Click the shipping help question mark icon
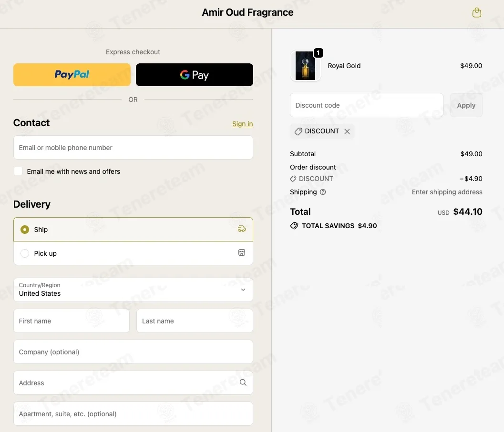The width and height of the screenshot is (504, 432). tap(323, 192)
